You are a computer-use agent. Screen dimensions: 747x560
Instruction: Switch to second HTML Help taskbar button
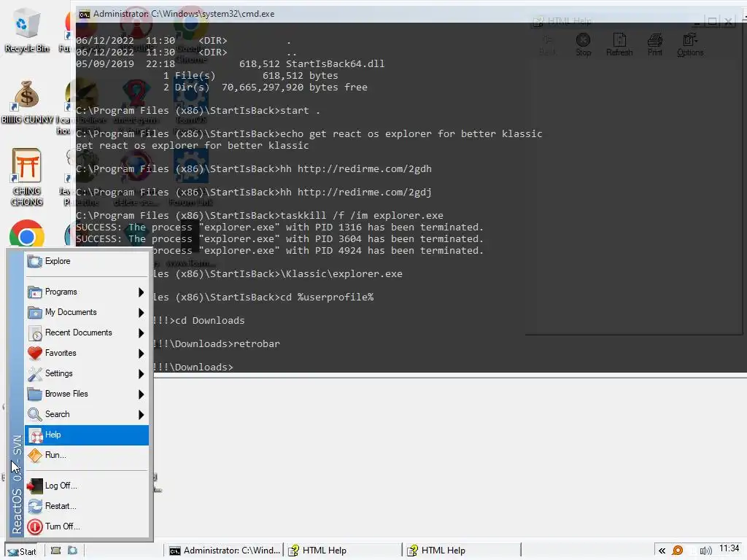(462, 551)
